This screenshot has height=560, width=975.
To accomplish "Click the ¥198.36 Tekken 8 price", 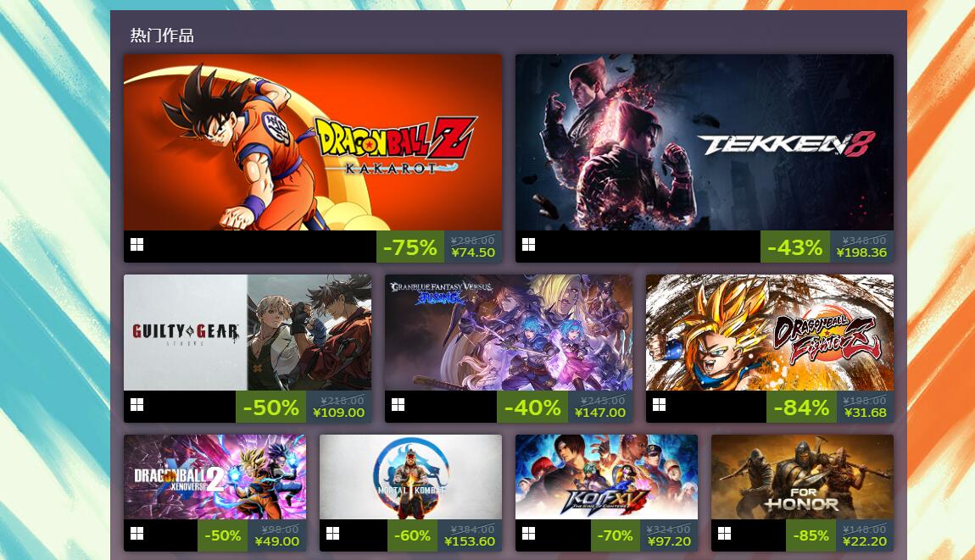I will [x=861, y=252].
